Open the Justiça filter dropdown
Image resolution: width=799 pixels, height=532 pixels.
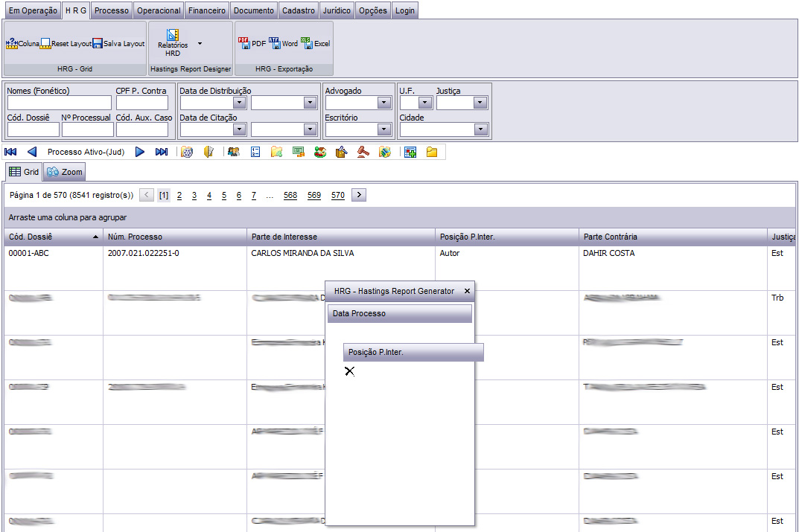point(480,103)
